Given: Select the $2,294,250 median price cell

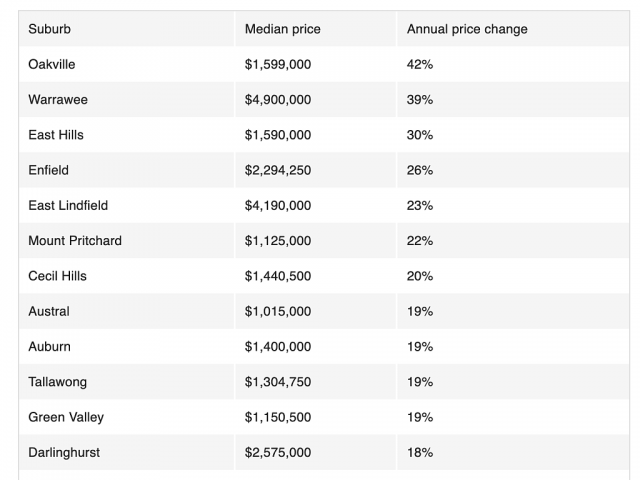Looking at the screenshot, I should coord(278,170).
